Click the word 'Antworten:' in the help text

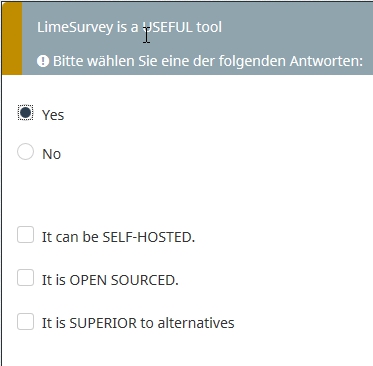click(326, 61)
